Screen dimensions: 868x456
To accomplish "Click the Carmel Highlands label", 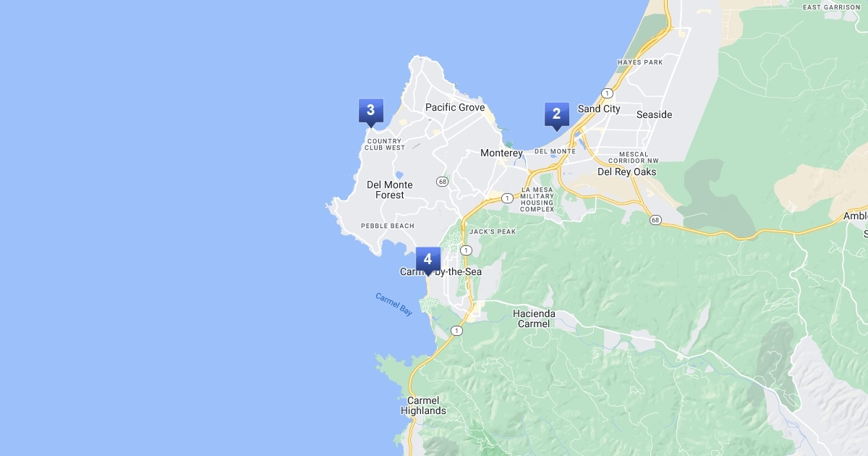I will coord(423,405).
